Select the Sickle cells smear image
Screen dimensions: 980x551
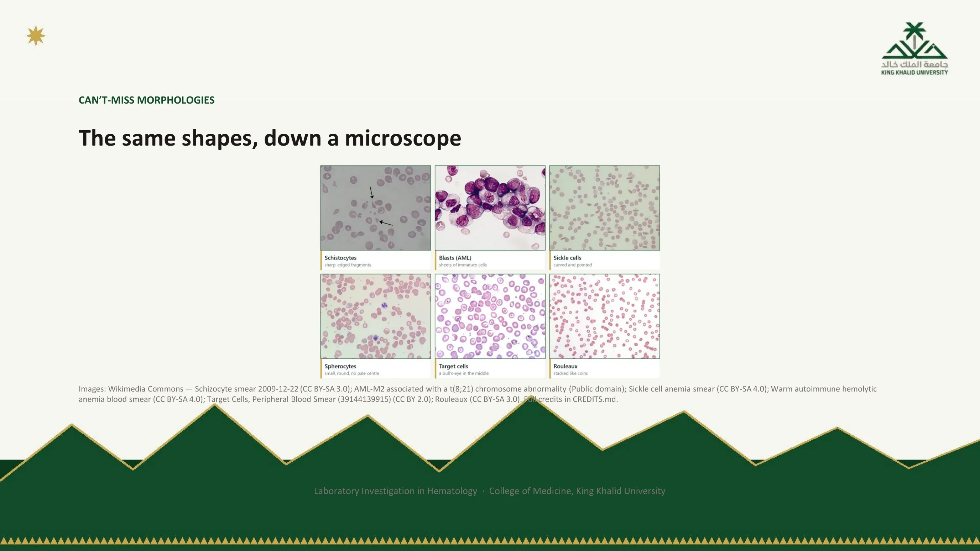tap(605, 208)
